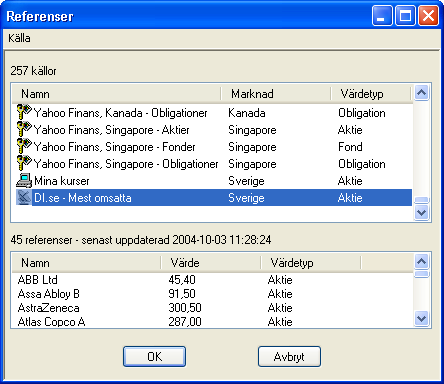Screen dimensions: 444x384
Task: Select the Assa Abloy B reference row
Action: [212, 294]
